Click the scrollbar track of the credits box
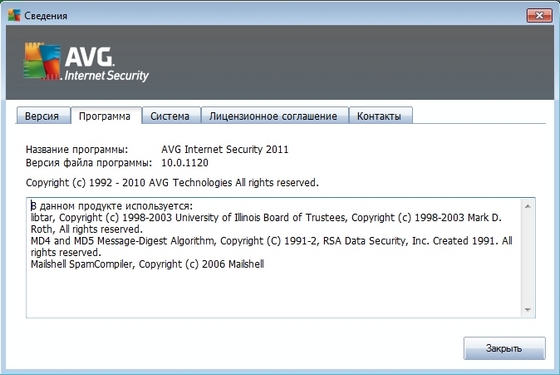Image resolution: width=560 pixels, height=375 pixels. [x=528, y=258]
